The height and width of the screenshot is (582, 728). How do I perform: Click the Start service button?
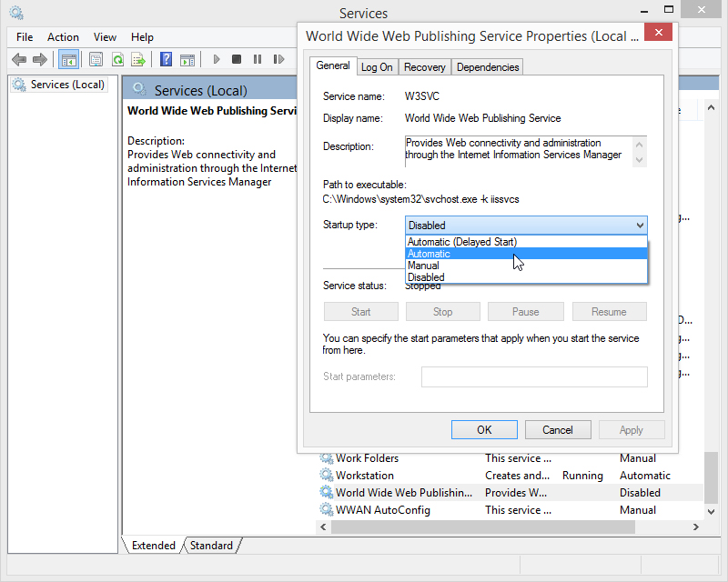pyautogui.click(x=360, y=312)
